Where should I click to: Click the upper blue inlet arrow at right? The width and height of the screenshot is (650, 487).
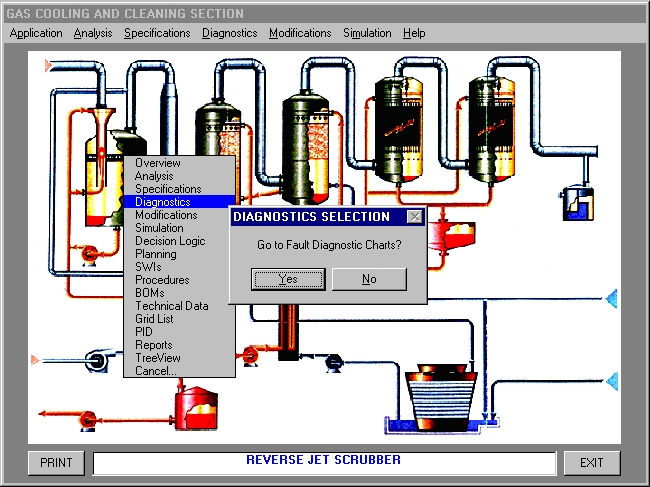611,298
